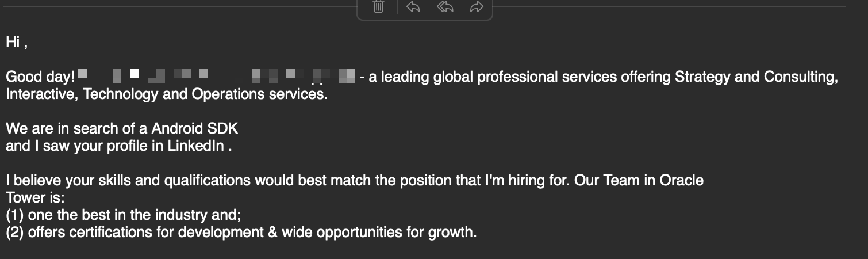Click the word "LinkedIn" in the email

point(195,146)
